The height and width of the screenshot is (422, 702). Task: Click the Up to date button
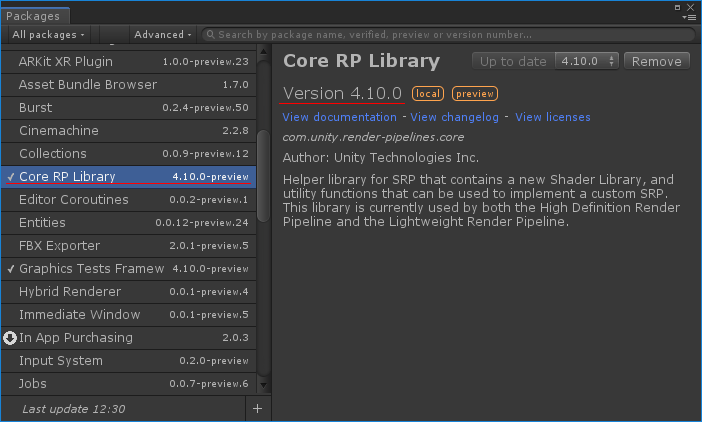coord(514,61)
